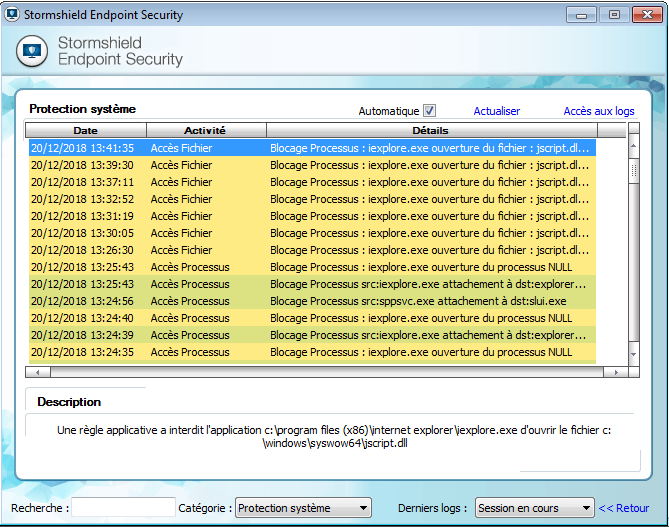Select the log entry dated 13:24:35

click(312, 352)
